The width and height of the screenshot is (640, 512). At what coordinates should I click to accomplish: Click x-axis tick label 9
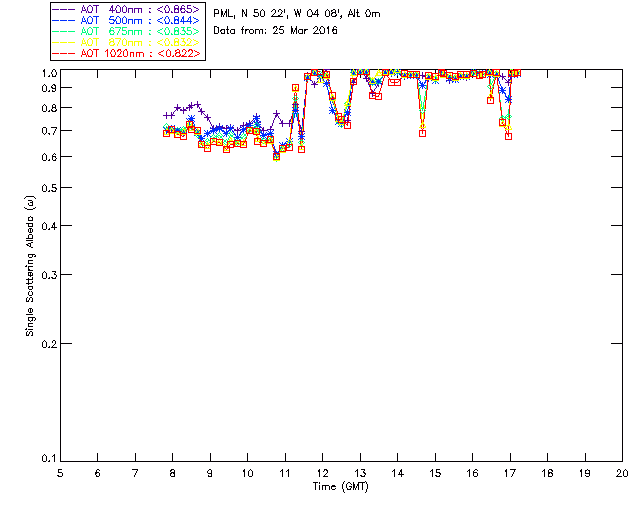click(x=210, y=473)
